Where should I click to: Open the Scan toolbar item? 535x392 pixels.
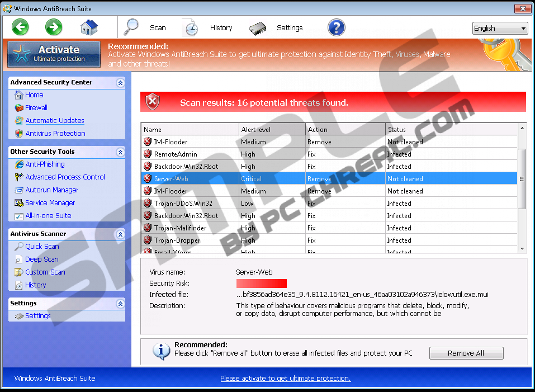[x=158, y=27]
